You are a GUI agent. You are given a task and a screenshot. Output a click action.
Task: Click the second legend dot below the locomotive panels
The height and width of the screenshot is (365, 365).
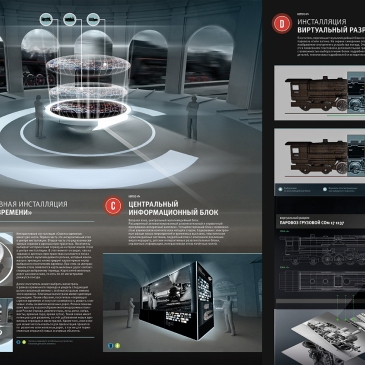pos(325,189)
